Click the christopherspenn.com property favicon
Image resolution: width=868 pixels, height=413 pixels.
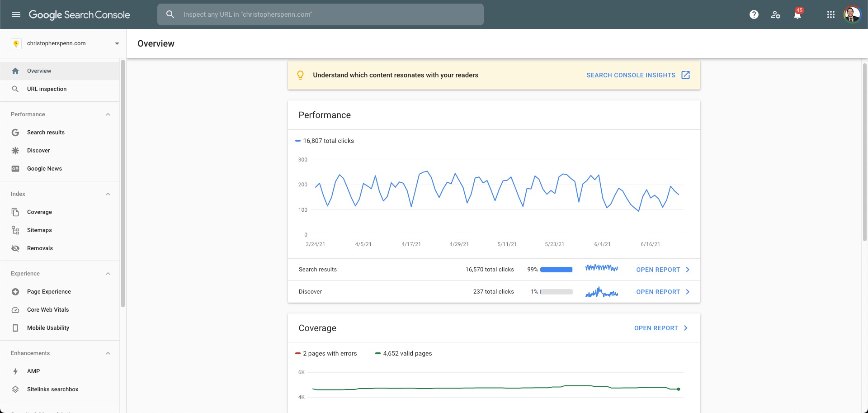coord(16,43)
